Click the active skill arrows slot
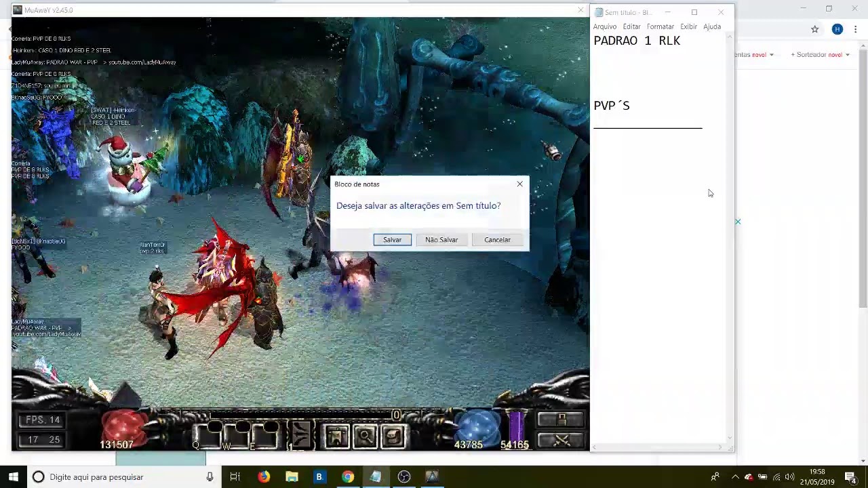This screenshot has width=868, height=488. [x=300, y=434]
